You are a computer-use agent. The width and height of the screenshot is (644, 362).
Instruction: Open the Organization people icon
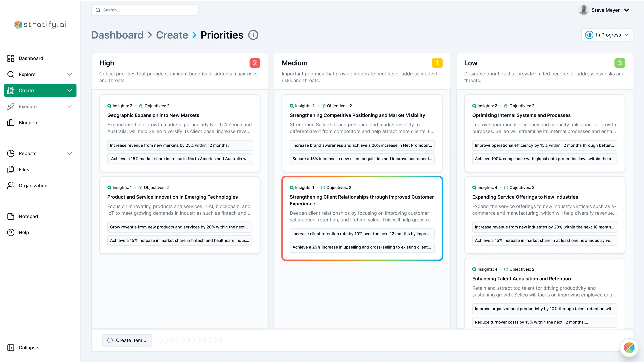click(11, 186)
